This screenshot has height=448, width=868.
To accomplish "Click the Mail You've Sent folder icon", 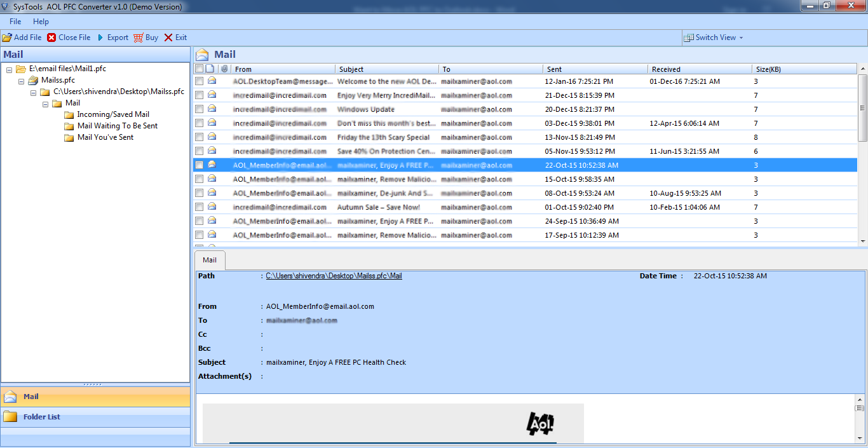I will (69, 137).
